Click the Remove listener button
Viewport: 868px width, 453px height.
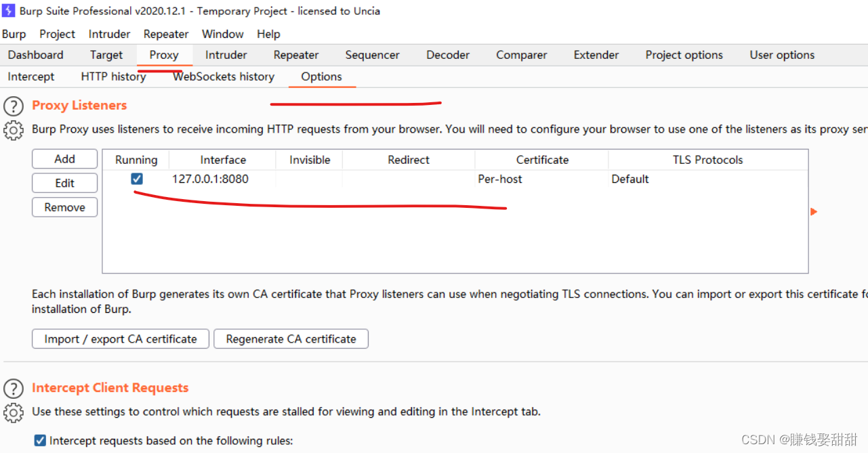click(65, 207)
